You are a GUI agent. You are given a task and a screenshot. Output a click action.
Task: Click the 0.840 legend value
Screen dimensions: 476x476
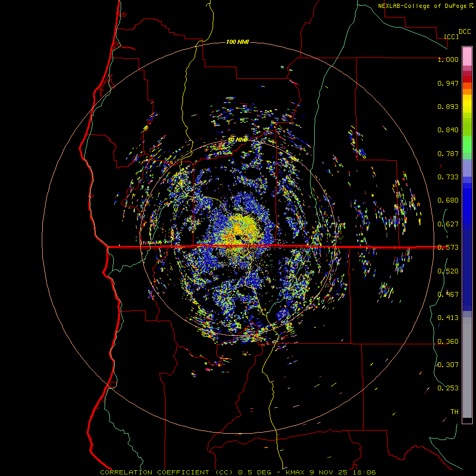click(448, 130)
